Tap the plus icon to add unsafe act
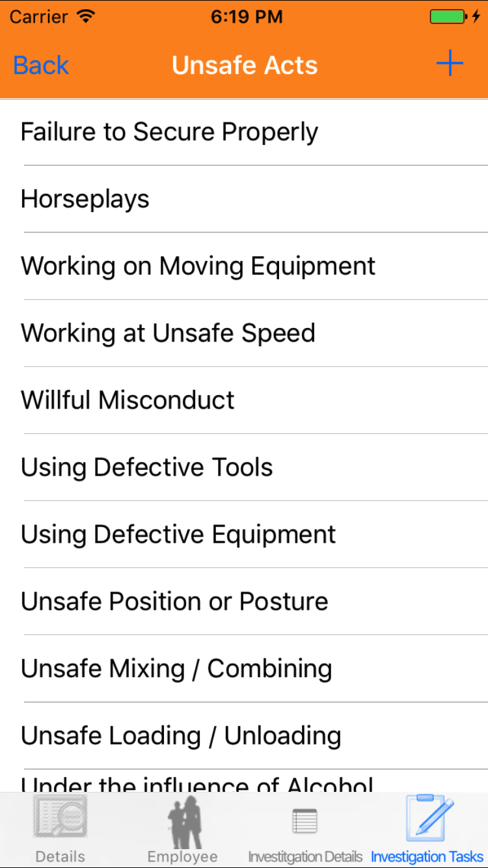 tap(449, 64)
